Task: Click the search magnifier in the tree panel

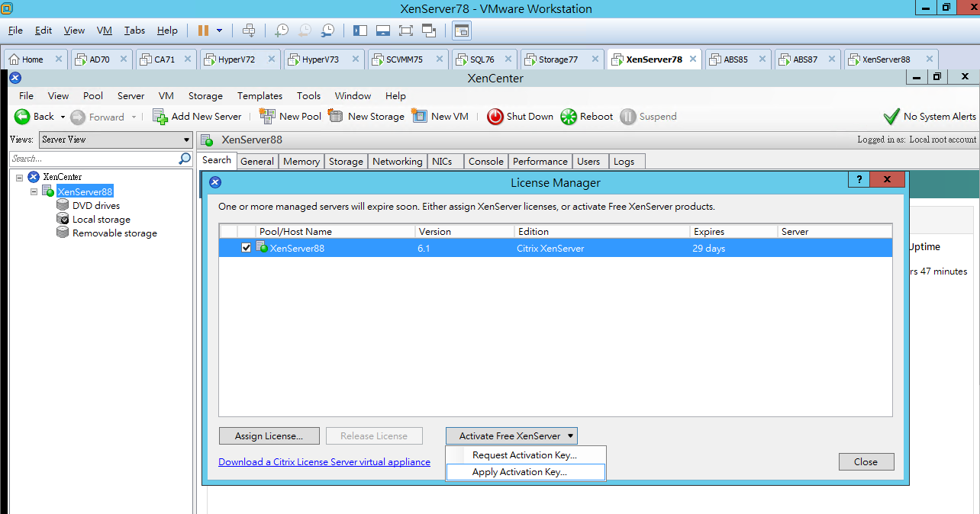Action: point(185,159)
